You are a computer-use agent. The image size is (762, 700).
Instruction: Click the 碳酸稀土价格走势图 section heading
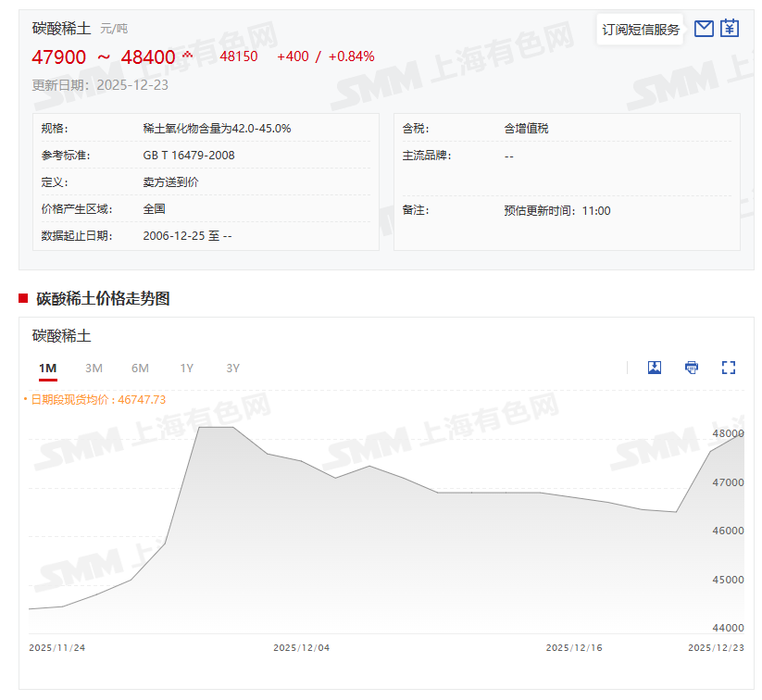point(103,298)
